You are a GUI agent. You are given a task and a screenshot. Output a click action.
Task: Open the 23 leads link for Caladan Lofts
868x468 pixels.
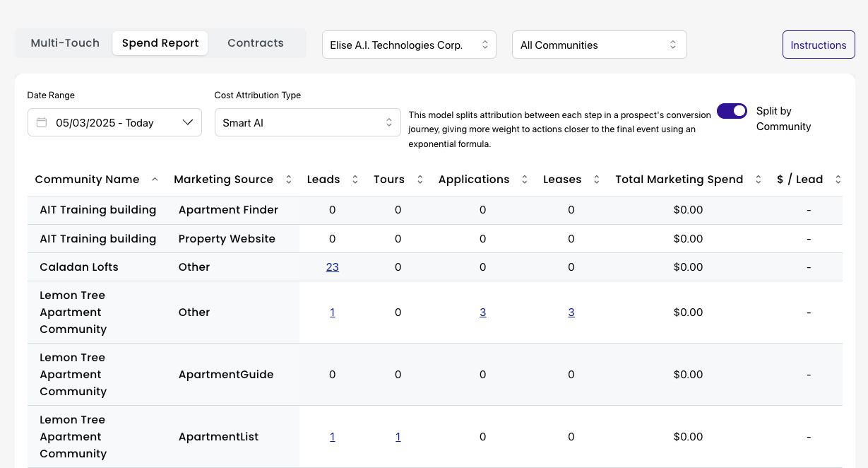[x=333, y=267]
